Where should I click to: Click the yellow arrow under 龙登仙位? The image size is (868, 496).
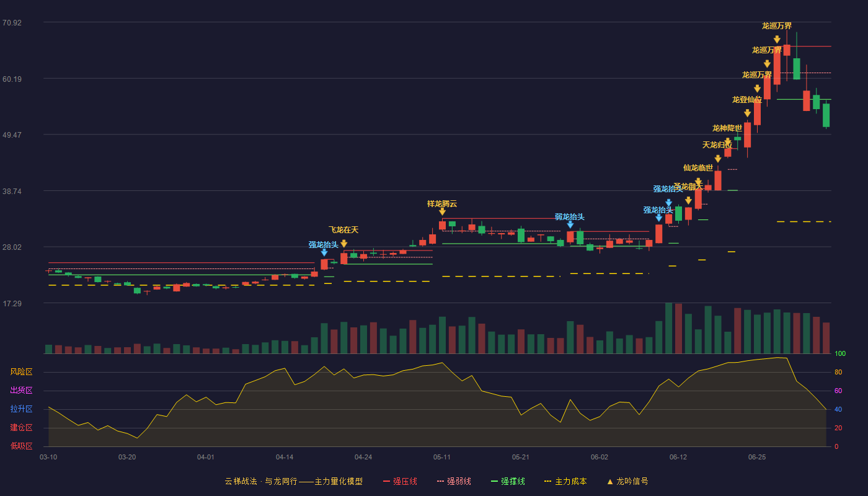[x=747, y=113]
